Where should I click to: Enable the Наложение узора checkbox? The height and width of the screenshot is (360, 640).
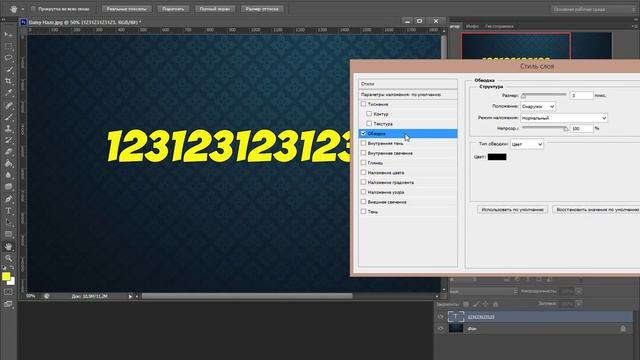pyautogui.click(x=363, y=192)
